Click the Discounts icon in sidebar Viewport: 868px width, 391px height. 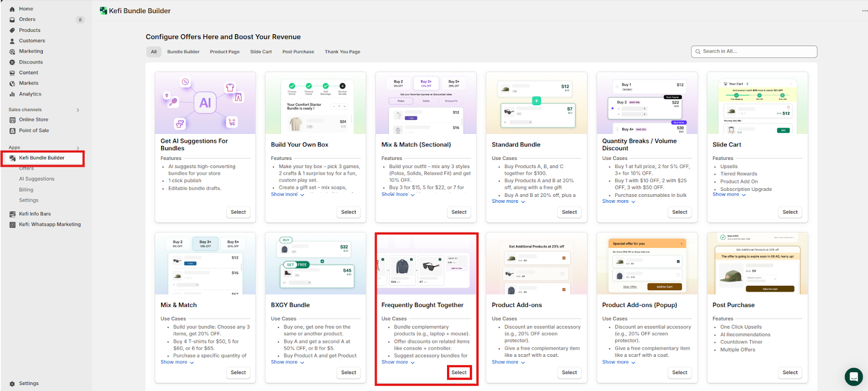point(12,62)
